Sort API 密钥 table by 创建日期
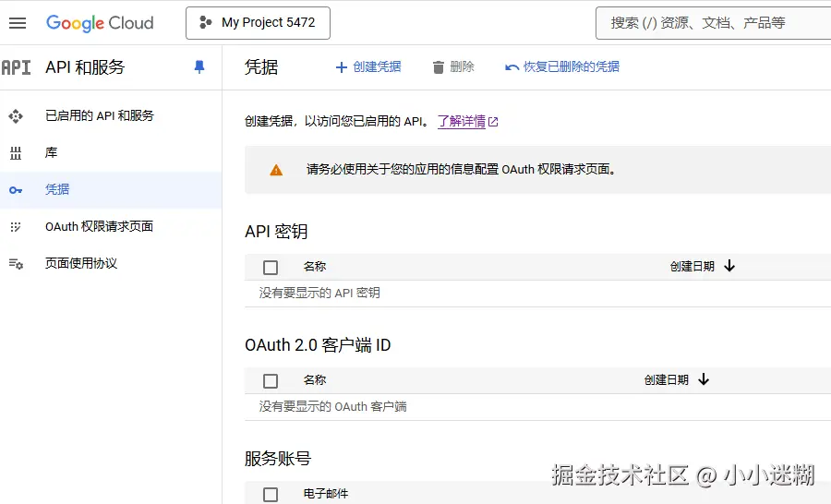 [692, 267]
